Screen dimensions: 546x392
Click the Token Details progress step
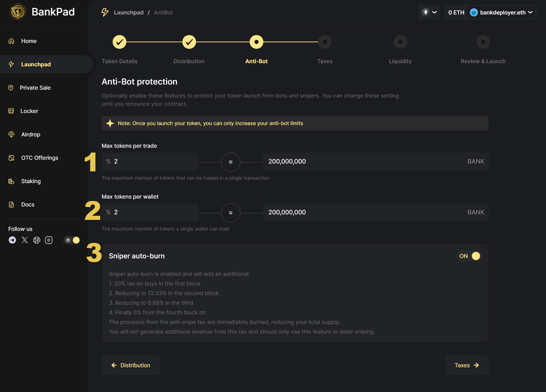(120, 42)
